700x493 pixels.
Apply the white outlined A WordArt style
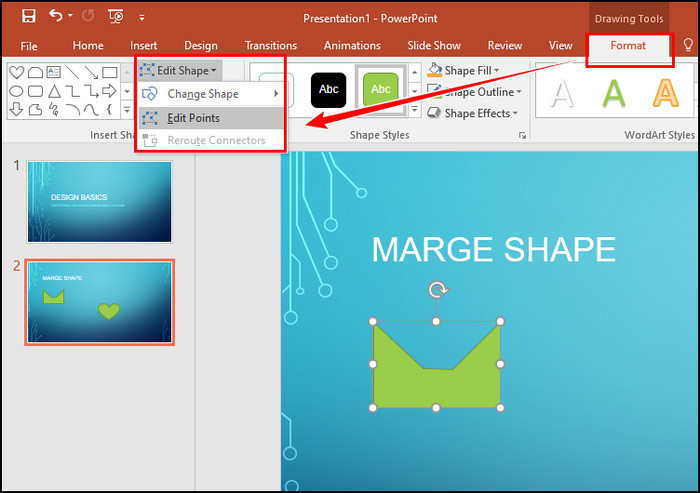[562, 93]
